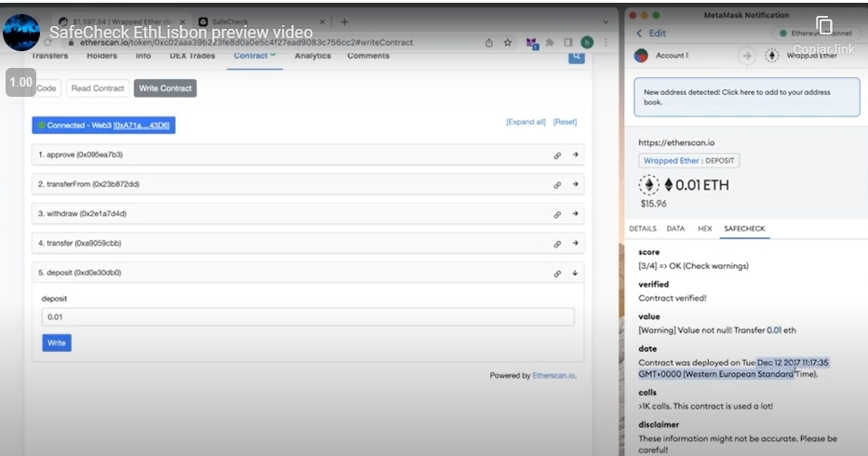868x456 pixels.
Task: Copy permalink icon for deposit function
Action: (x=557, y=274)
